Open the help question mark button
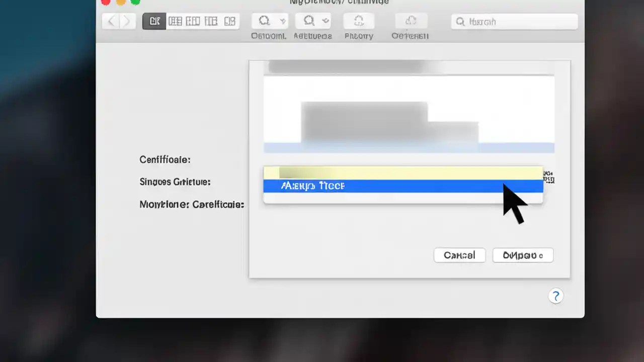 pyautogui.click(x=555, y=296)
